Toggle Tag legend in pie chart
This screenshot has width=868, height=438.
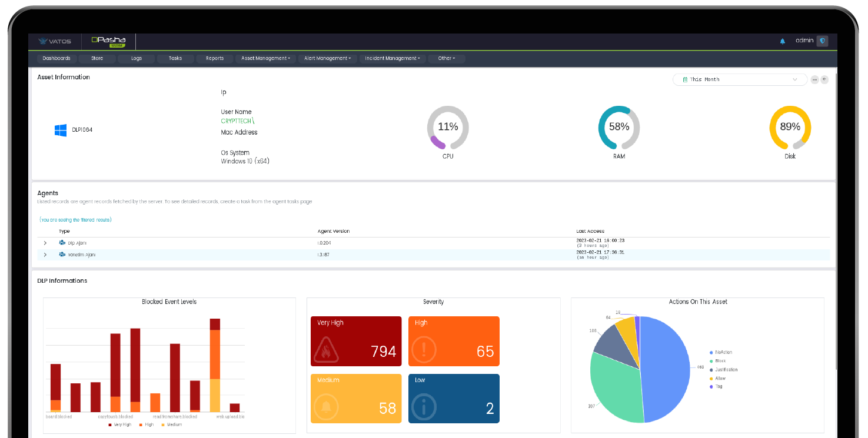716,386
